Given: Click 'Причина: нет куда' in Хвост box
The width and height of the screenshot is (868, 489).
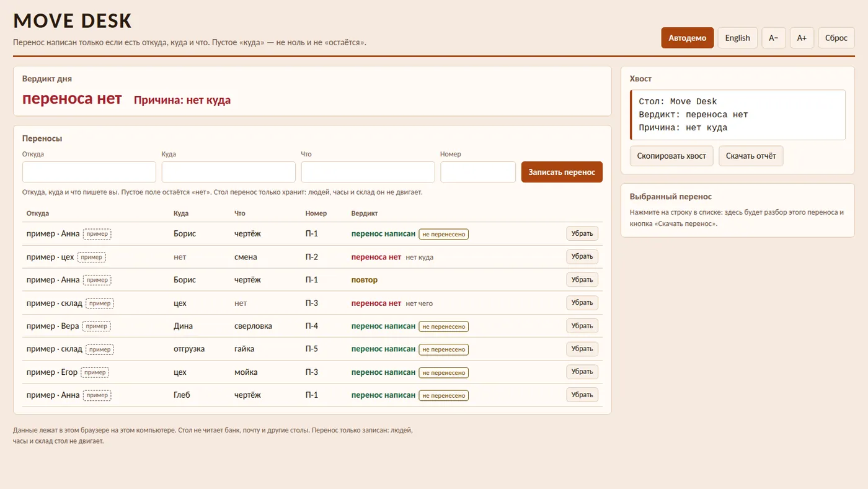Looking at the screenshot, I should pyautogui.click(x=683, y=128).
